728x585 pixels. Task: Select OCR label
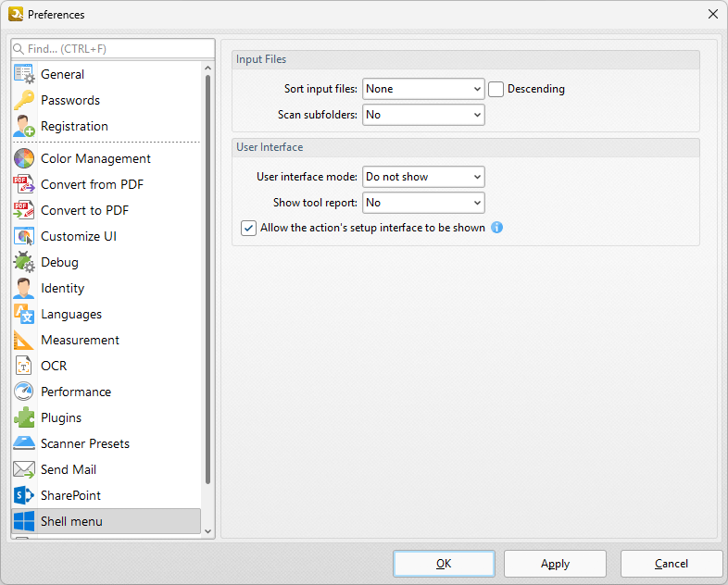tap(54, 366)
